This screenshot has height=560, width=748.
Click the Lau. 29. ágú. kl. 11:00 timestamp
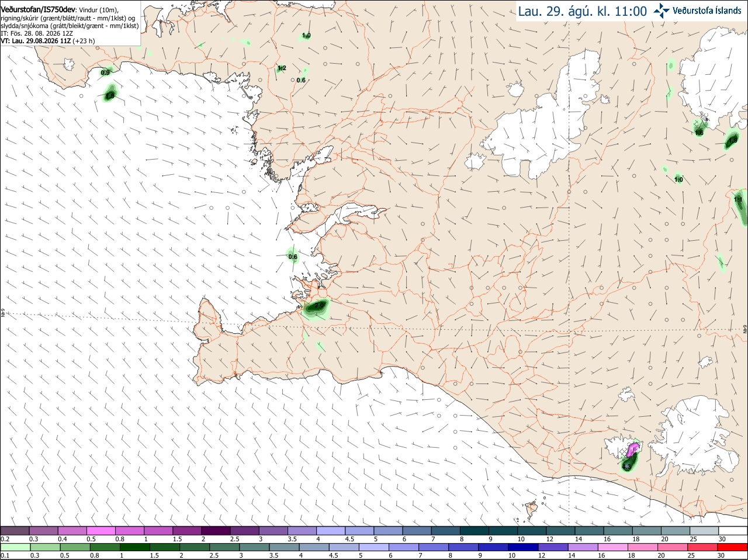pyautogui.click(x=582, y=11)
